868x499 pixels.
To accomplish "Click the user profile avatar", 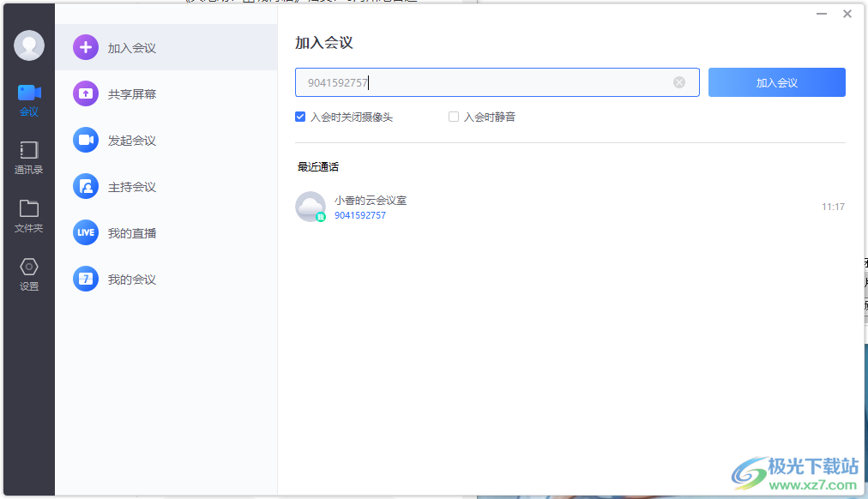I will click(29, 45).
